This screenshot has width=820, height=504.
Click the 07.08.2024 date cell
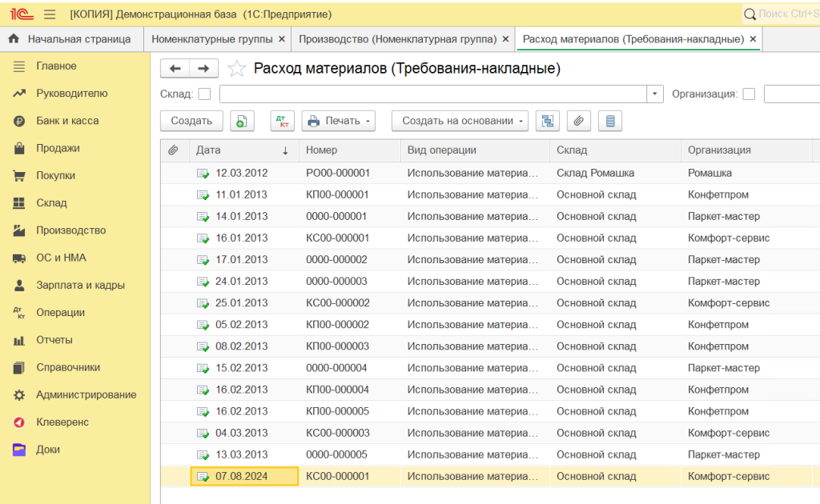(x=244, y=477)
